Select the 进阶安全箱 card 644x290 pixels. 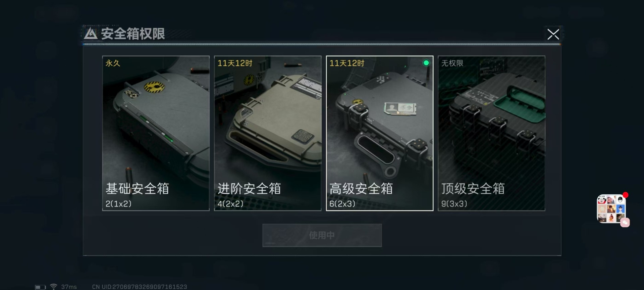tap(268, 133)
